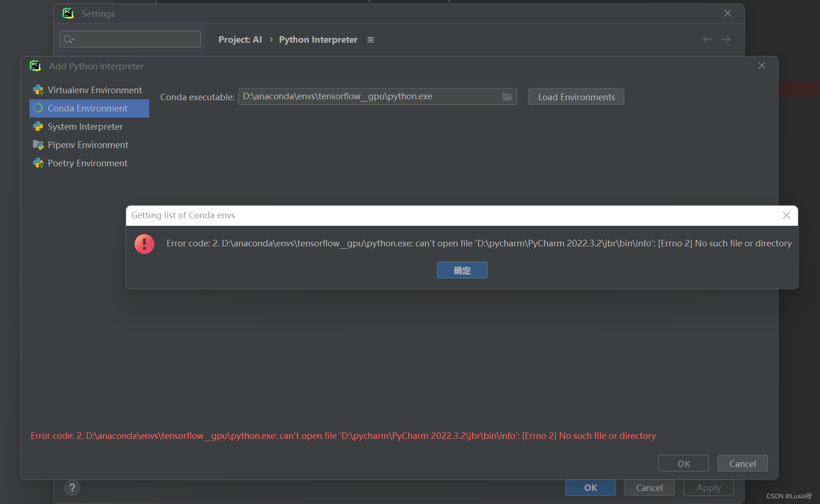This screenshot has height=504, width=820.
Task: Click Cancel in Add Python Interpreter dialog
Action: tap(743, 464)
